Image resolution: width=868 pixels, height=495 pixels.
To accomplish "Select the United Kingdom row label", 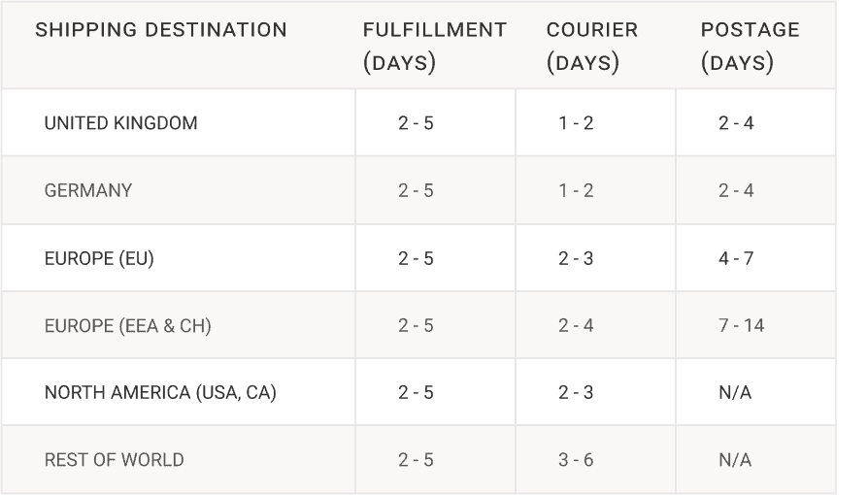I will 120,123.
